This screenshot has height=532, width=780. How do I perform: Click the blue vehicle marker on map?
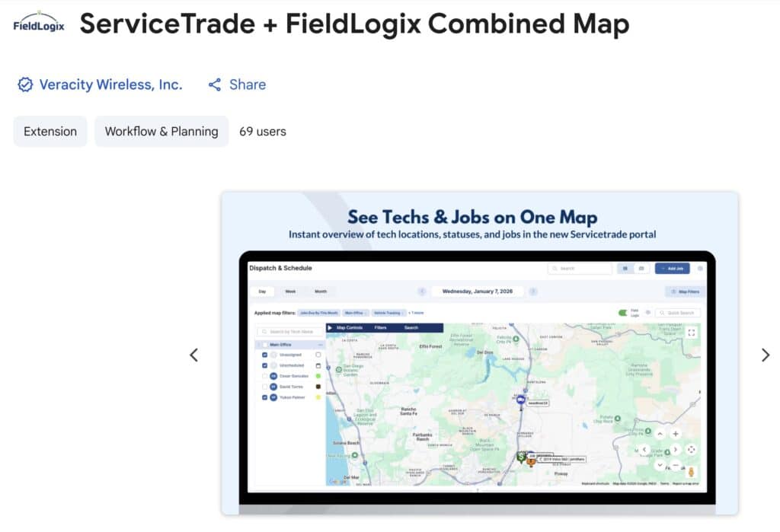click(521, 400)
